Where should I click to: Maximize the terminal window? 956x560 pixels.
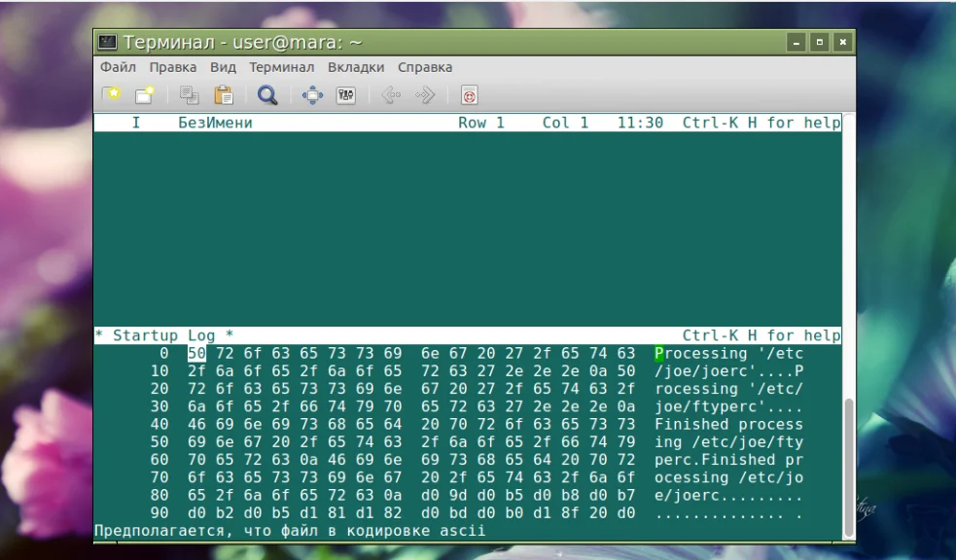pyautogui.click(x=820, y=42)
